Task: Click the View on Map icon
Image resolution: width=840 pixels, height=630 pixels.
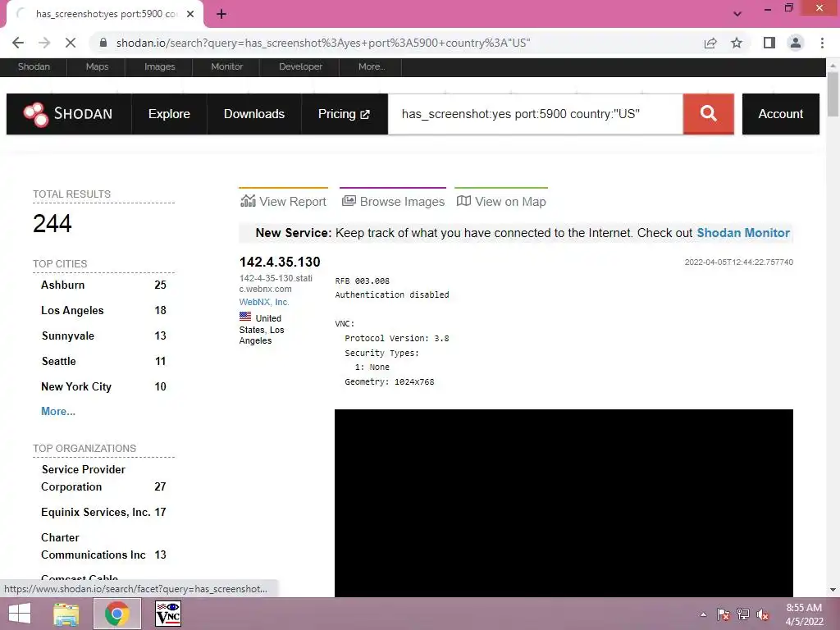Action: click(x=464, y=201)
